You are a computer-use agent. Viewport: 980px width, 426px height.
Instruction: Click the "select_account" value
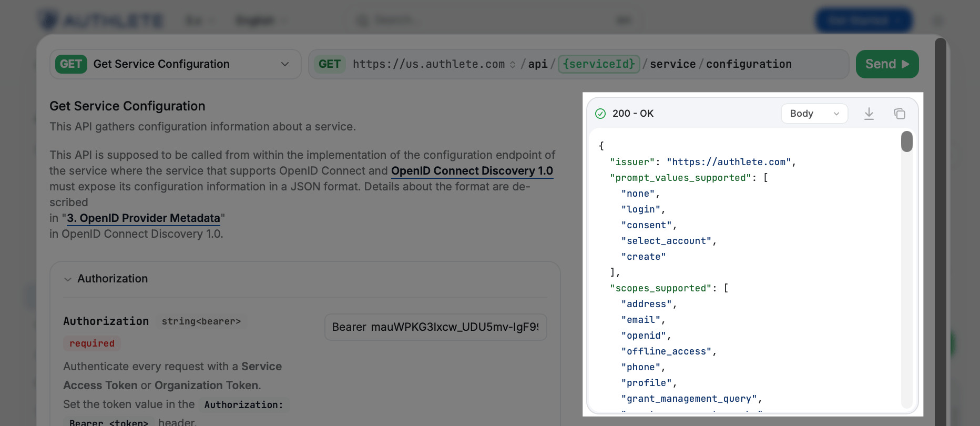pos(667,241)
